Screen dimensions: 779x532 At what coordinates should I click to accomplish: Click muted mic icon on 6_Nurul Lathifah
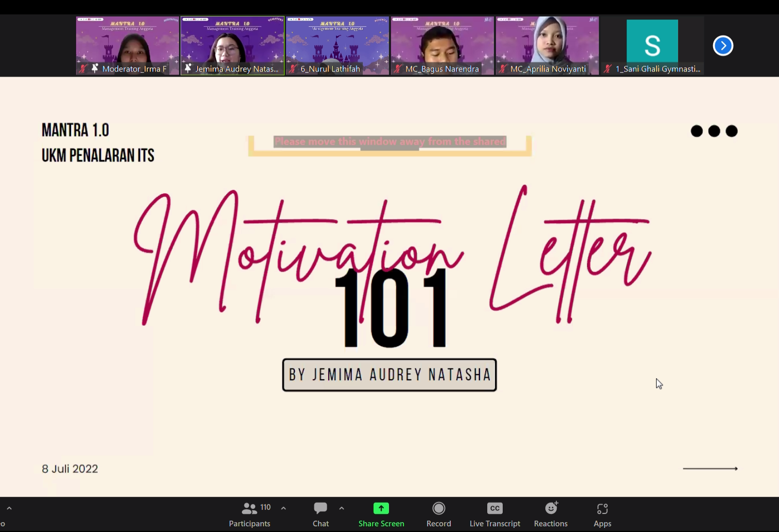[x=293, y=68]
